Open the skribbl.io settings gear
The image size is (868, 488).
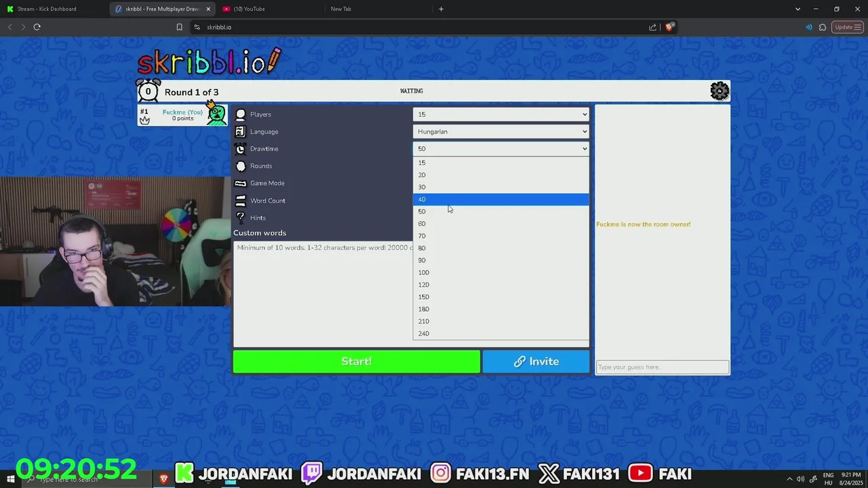point(719,91)
